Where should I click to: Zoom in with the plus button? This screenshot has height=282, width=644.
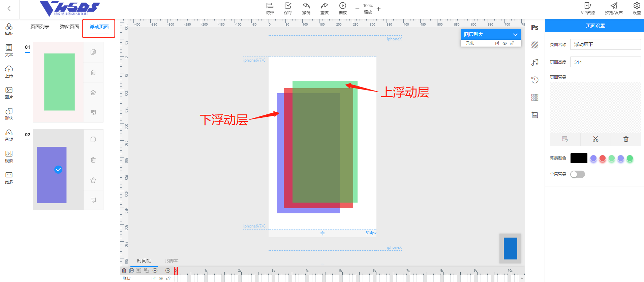click(379, 9)
